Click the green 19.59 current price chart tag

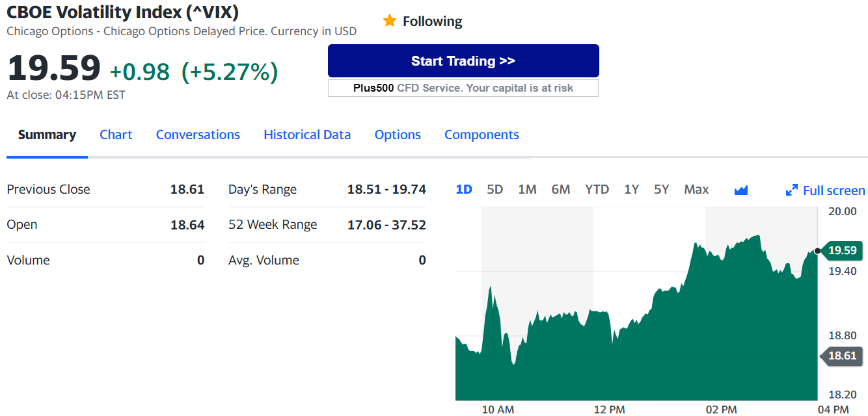coord(844,250)
